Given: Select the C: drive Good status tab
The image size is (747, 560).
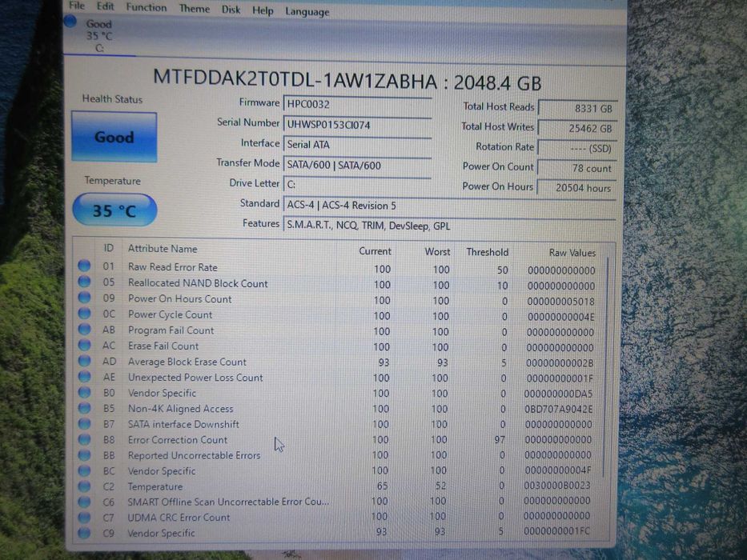Looking at the screenshot, I should coord(99,36).
